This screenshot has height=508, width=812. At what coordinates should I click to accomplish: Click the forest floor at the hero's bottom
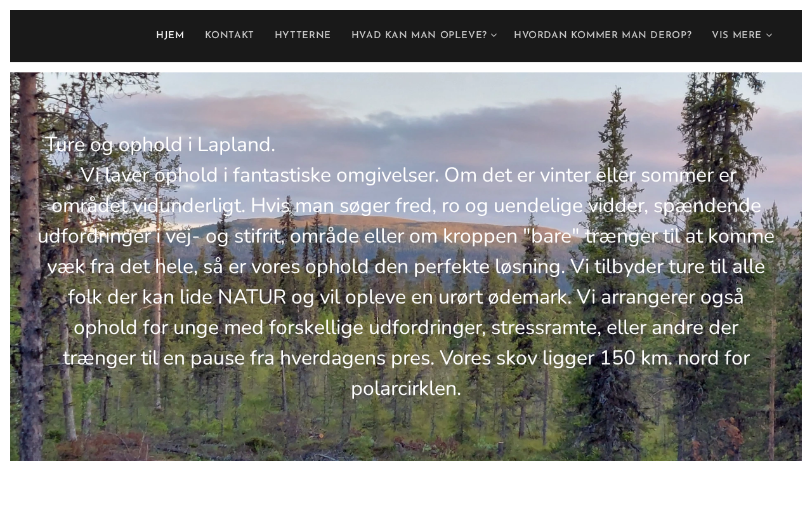point(406,444)
